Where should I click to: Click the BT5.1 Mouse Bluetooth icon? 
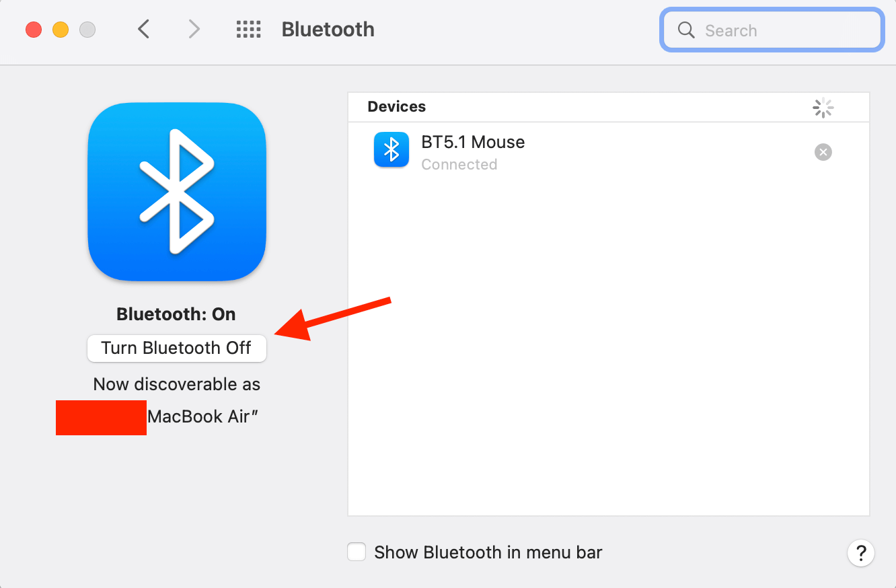pos(391,149)
